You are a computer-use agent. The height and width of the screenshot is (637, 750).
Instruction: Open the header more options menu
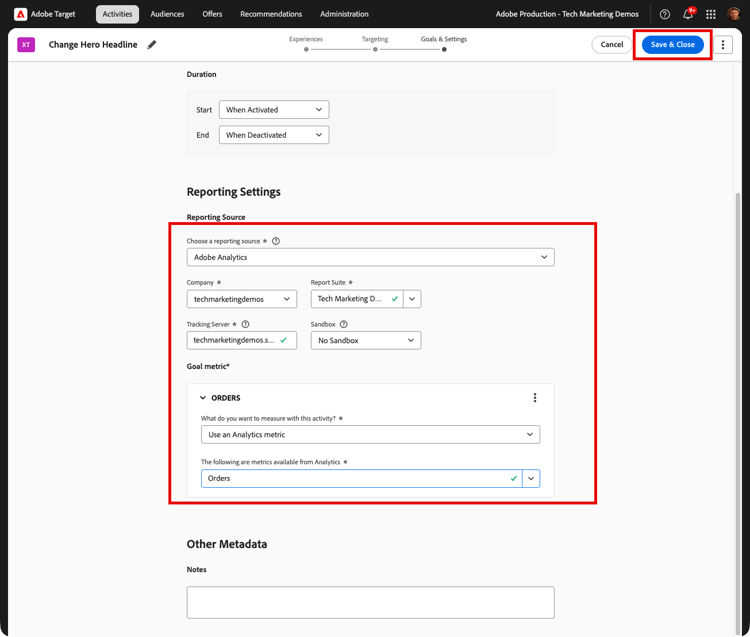[x=723, y=44]
